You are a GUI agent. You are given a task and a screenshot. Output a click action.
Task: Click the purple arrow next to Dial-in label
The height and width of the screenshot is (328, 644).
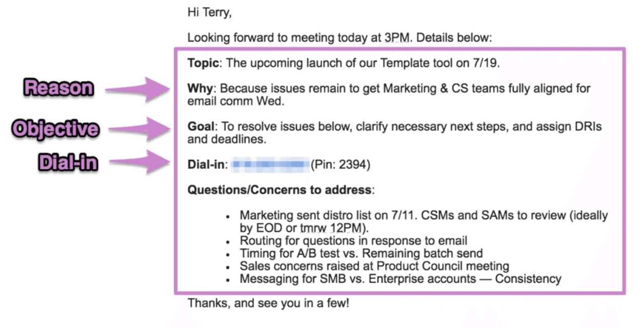(x=139, y=162)
